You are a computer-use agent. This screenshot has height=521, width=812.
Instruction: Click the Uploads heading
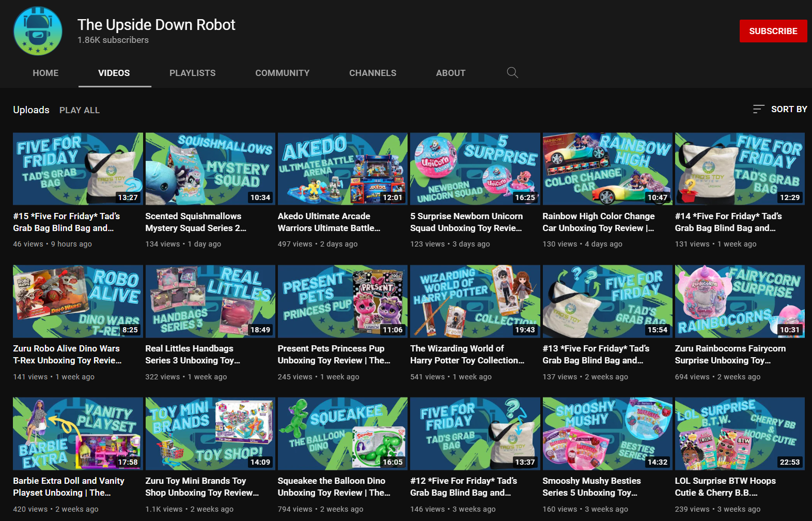[x=31, y=110]
